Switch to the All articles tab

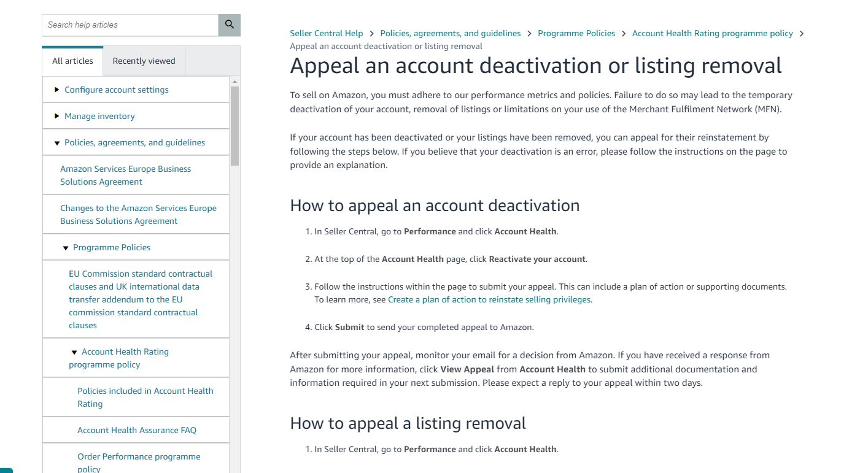[72, 61]
